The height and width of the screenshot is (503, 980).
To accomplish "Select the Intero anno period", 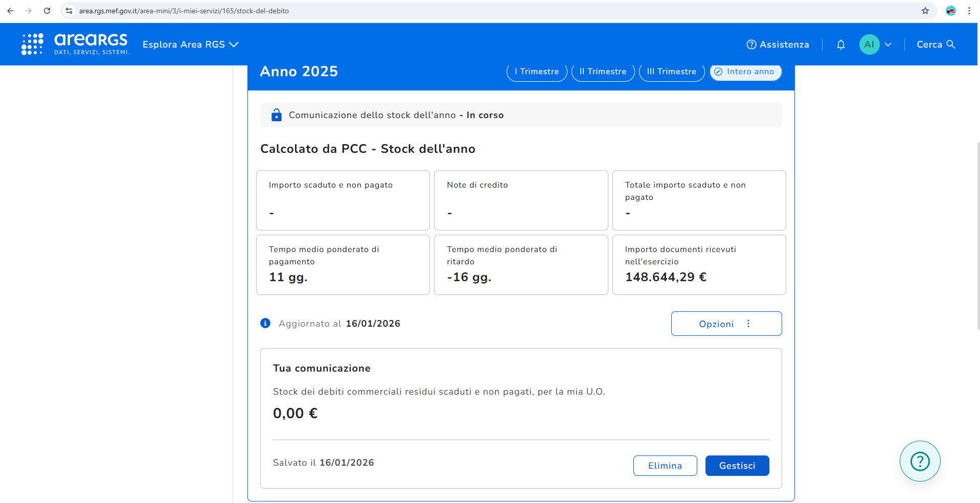I will tap(745, 72).
